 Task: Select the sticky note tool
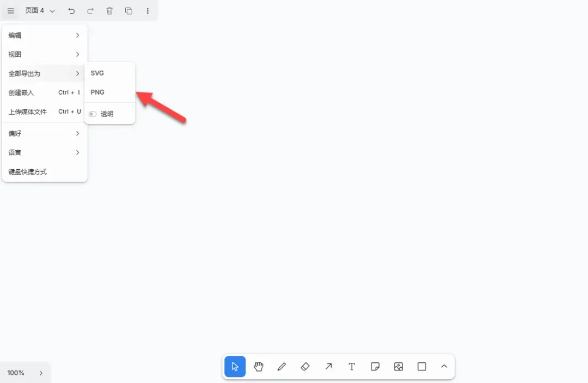pos(375,367)
